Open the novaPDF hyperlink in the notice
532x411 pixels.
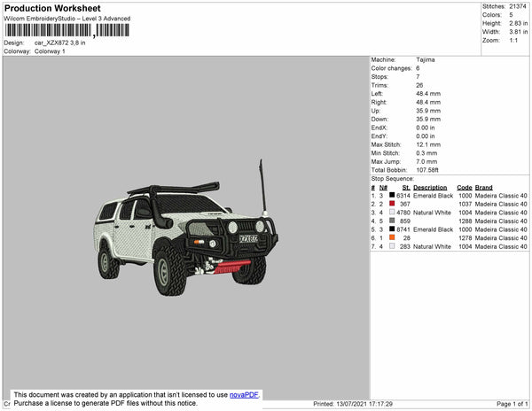(244, 395)
